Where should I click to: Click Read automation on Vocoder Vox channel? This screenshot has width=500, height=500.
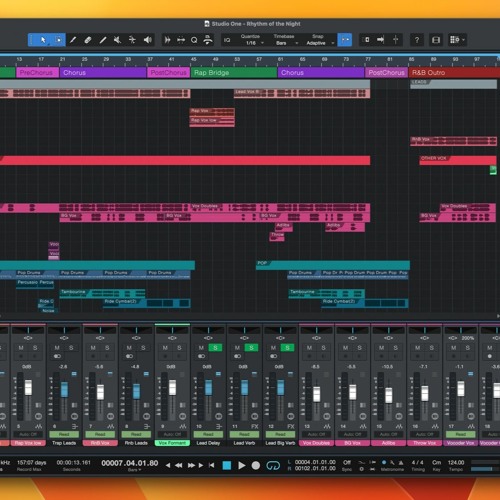(x=461, y=434)
